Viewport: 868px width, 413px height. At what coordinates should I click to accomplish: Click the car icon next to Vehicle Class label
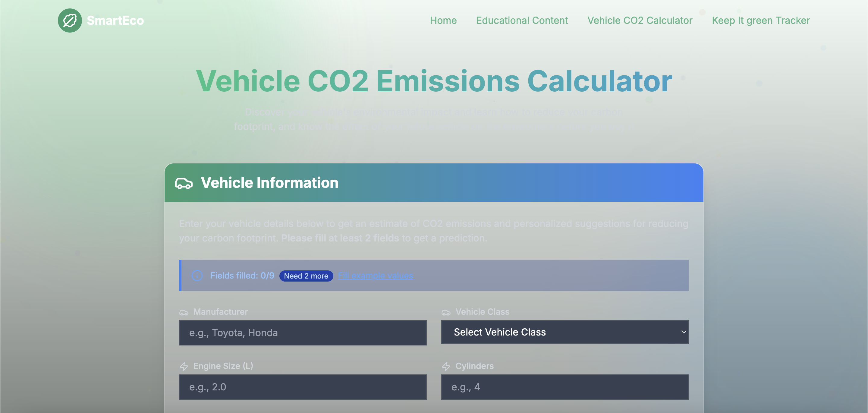[x=446, y=312]
